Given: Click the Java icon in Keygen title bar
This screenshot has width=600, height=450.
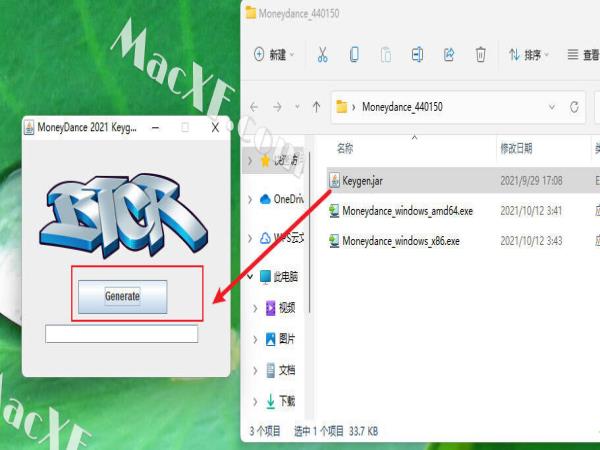Looking at the screenshot, I should (29, 127).
